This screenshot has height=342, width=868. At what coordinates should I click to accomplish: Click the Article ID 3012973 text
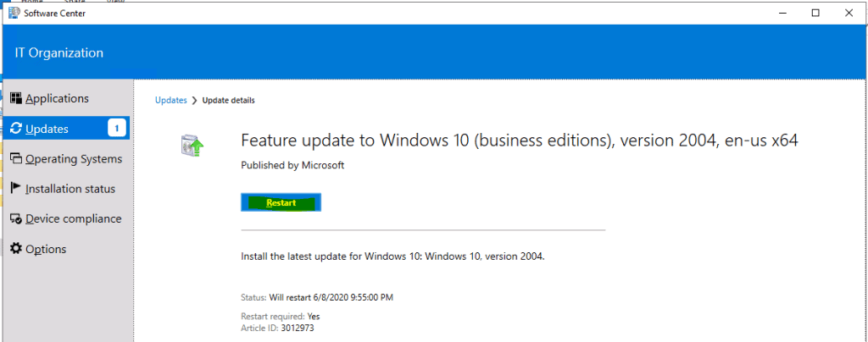click(277, 328)
